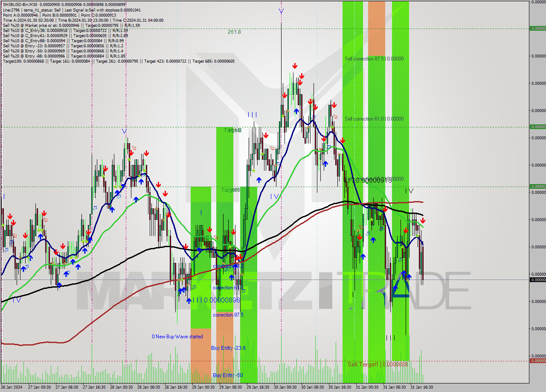Click 'Sell correction 87.5' label

(x=374, y=59)
